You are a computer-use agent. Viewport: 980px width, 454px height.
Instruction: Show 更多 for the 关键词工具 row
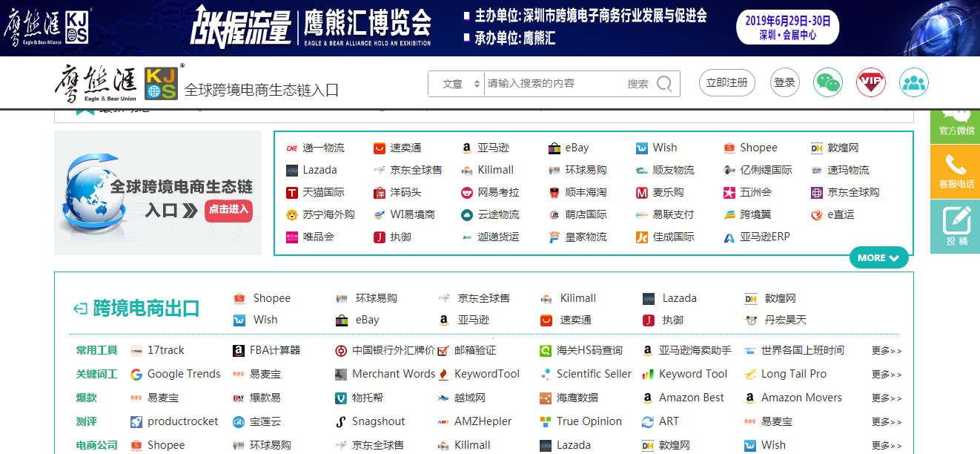point(887,375)
